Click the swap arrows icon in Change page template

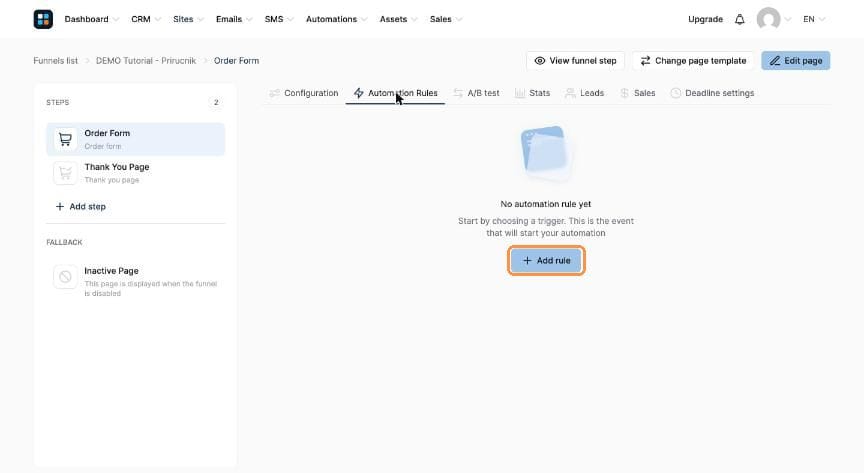pyautogui.click(x=645, y=61)
